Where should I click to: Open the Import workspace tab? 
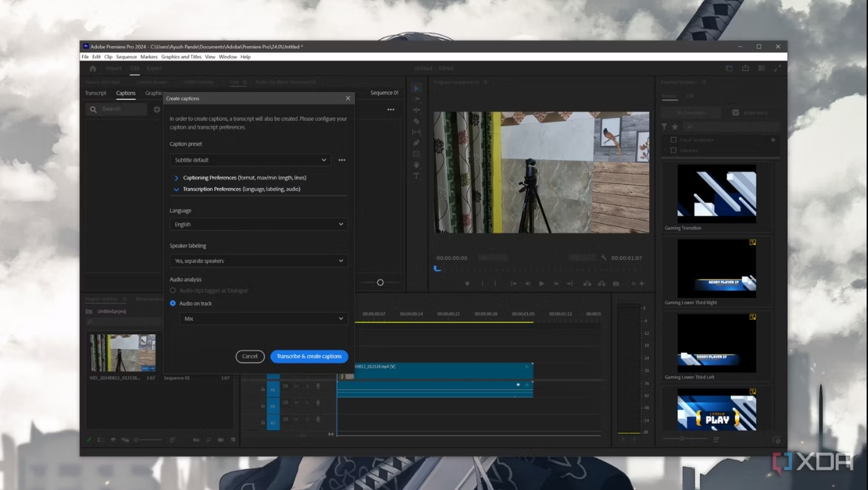(113, 68)
